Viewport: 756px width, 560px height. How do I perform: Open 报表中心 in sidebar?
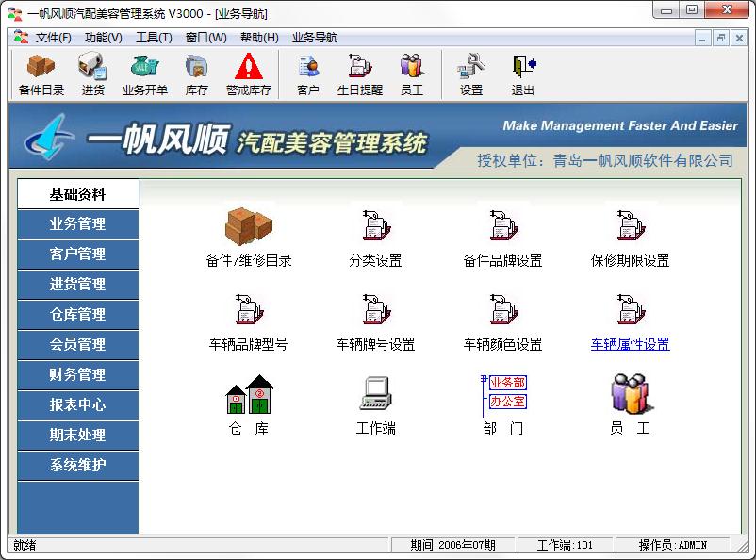pyautogui.click(x=77, y=404)
